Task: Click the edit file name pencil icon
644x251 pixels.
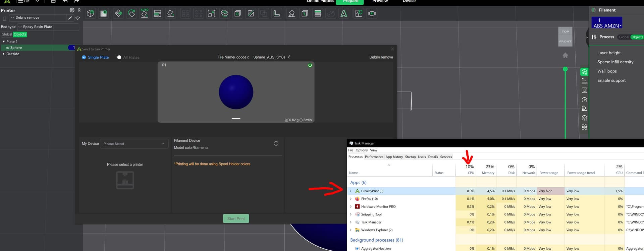Action: (x=289, y=57)
